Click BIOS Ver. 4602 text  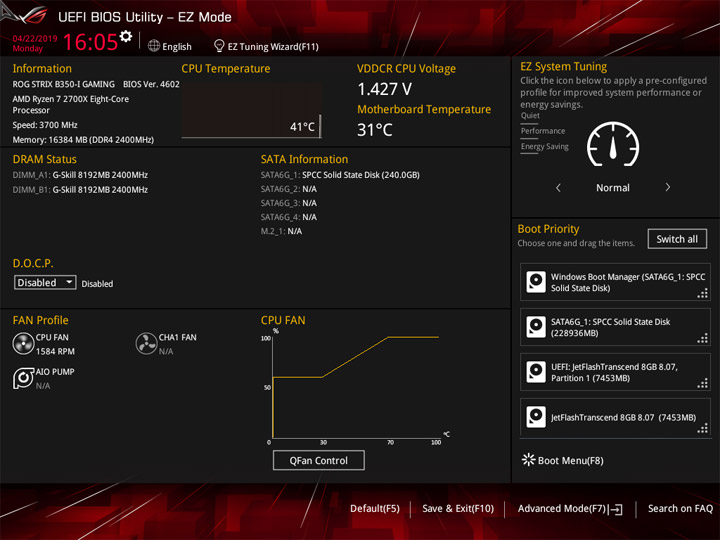coord(151,84)
